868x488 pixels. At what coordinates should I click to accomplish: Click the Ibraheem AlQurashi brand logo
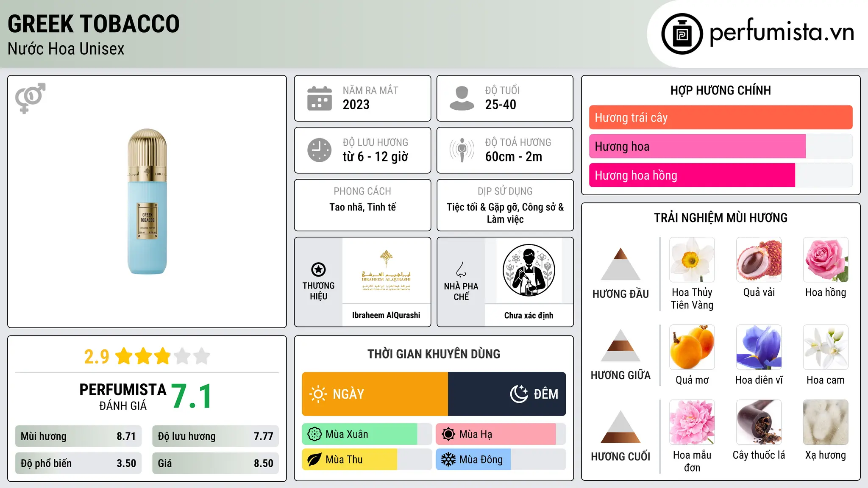pos(386,270)
